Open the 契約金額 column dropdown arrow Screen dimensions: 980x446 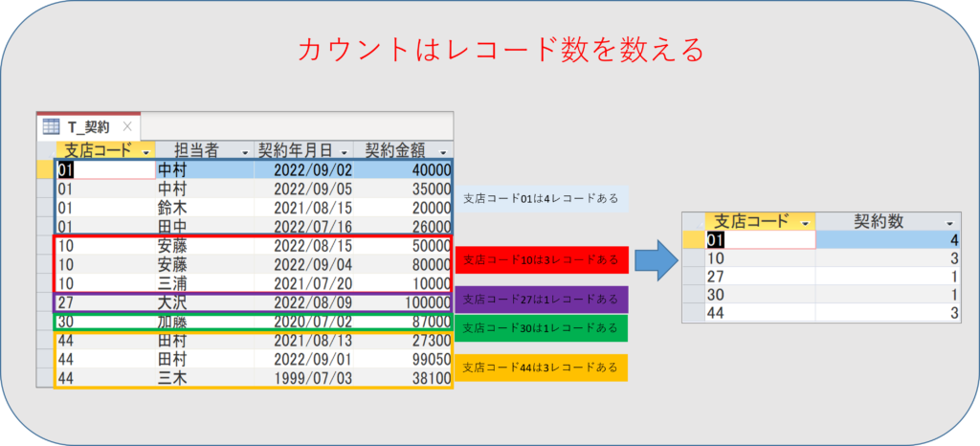click(443, 152)
